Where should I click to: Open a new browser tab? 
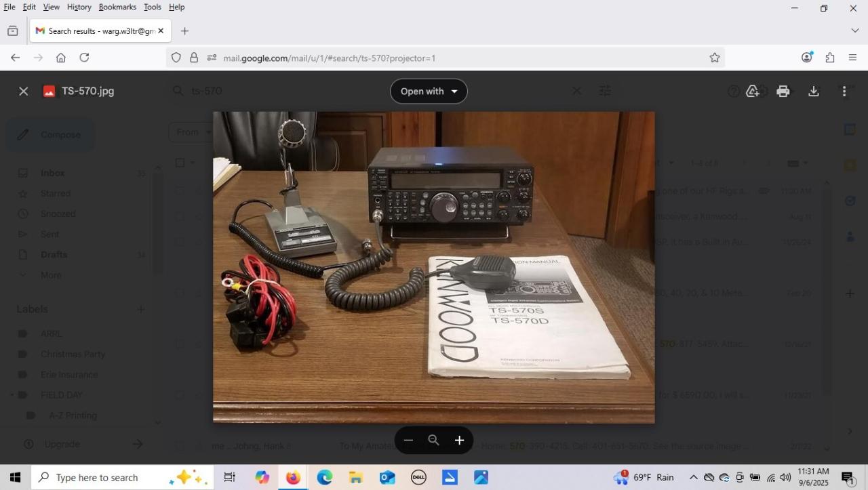[184, 31]
